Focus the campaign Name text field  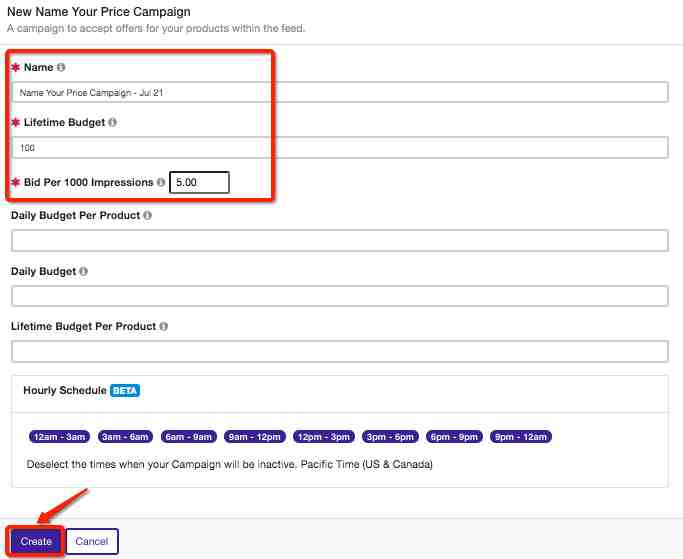coord(340,92)
